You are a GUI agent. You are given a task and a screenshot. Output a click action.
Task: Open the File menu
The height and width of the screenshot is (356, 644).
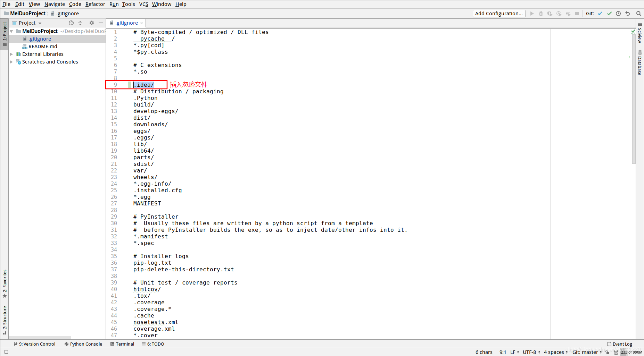coord(6,4)
